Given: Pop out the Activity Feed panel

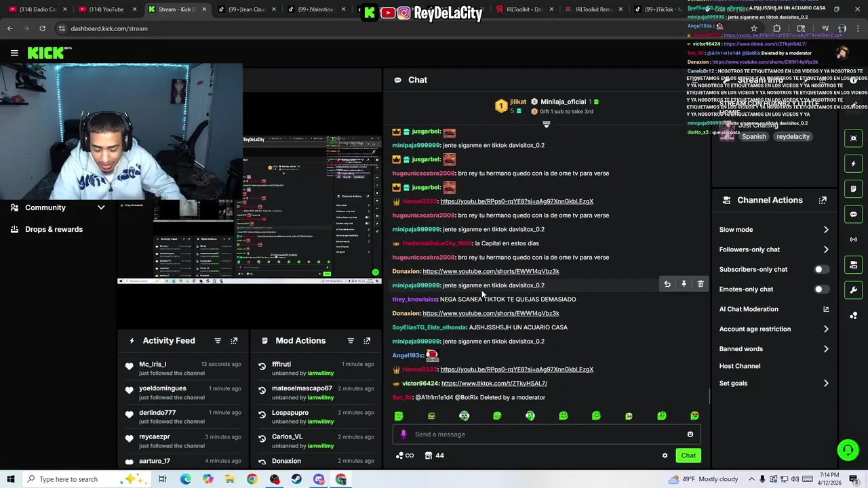Looking at the screenshot, I should point(234,341).
